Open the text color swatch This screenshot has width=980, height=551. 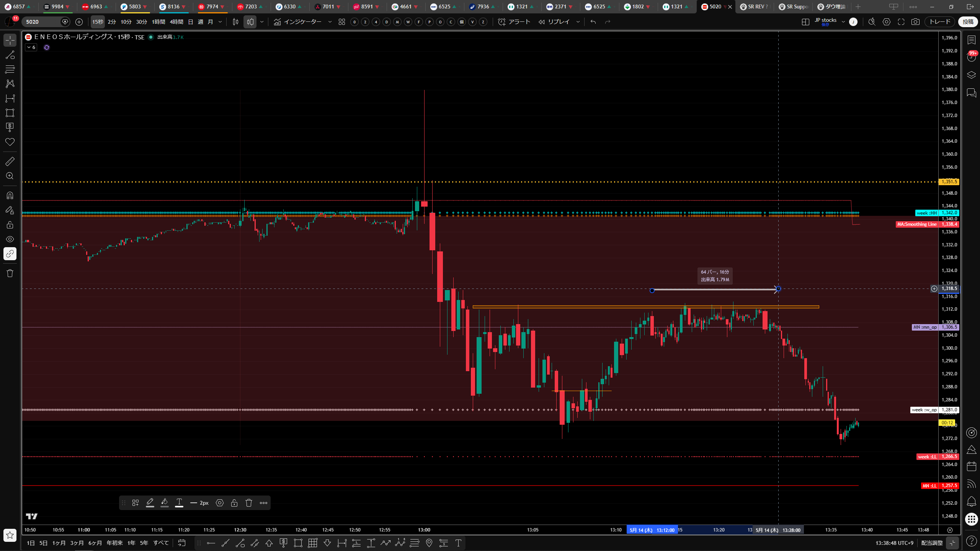pyautogui.click(x=179, y=503)
